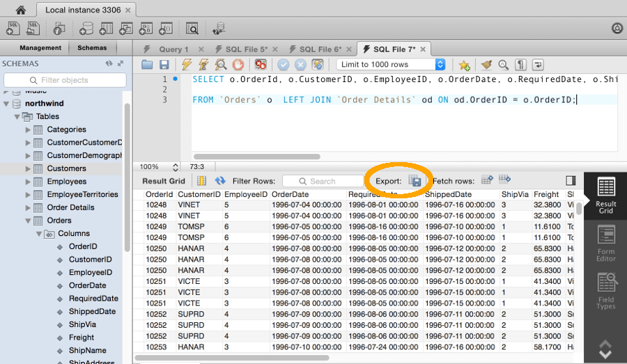The height and width of the screenshot is (364, 627).
Task: Select the ShippedDate column in tree
Action: [92, 312]
